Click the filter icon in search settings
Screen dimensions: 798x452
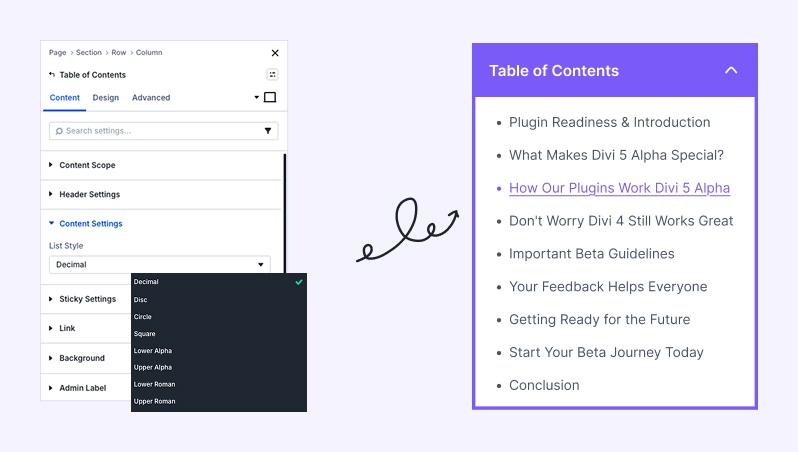pyautogui.click(x=268, y=131)
